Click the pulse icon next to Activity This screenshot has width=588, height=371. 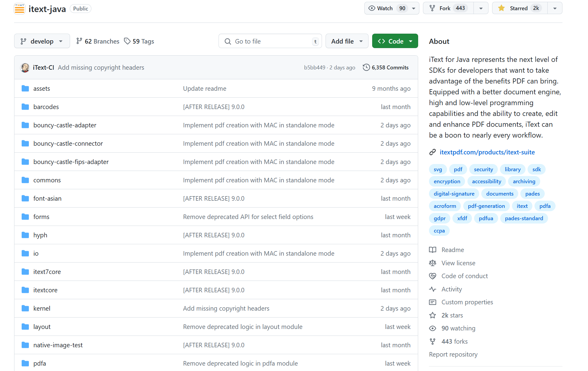click(x=433, y=289)
